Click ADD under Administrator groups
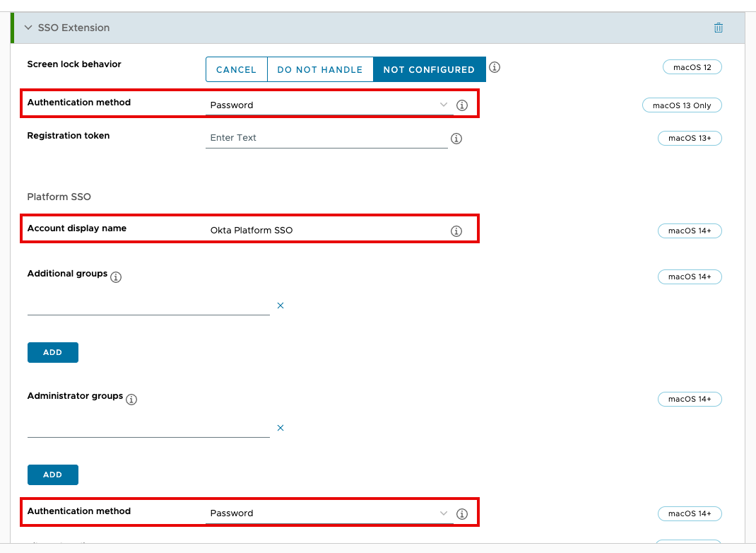The height and width of the screenshot is (553, 756). [x=52, y=475]
